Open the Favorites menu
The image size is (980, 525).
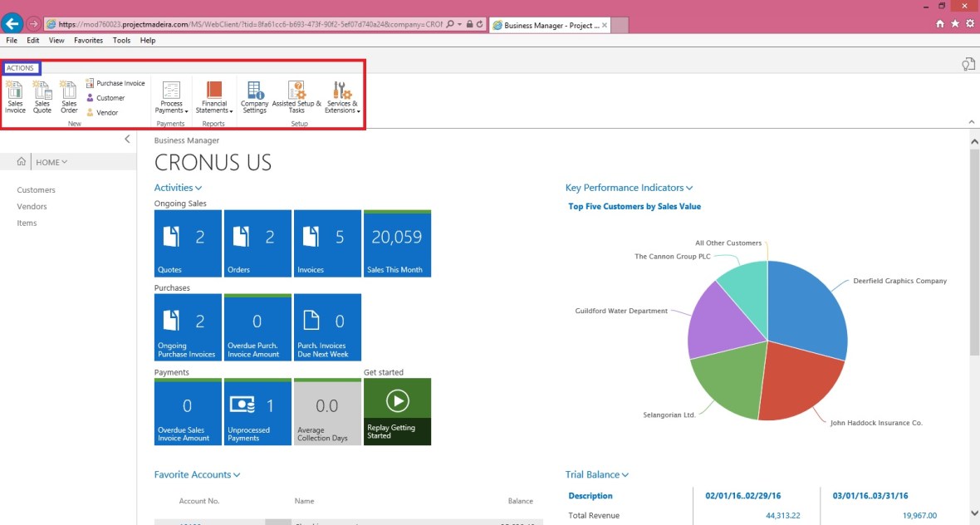click(x=88, y=40)
